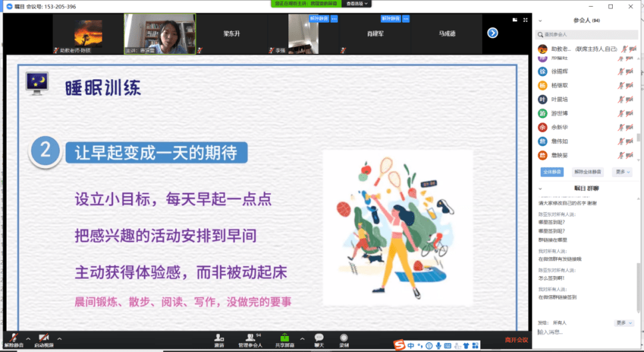Click 徐锡辉's muted microphone icon
The height and width of the screenshot is (352, 644).
(621, 71)
